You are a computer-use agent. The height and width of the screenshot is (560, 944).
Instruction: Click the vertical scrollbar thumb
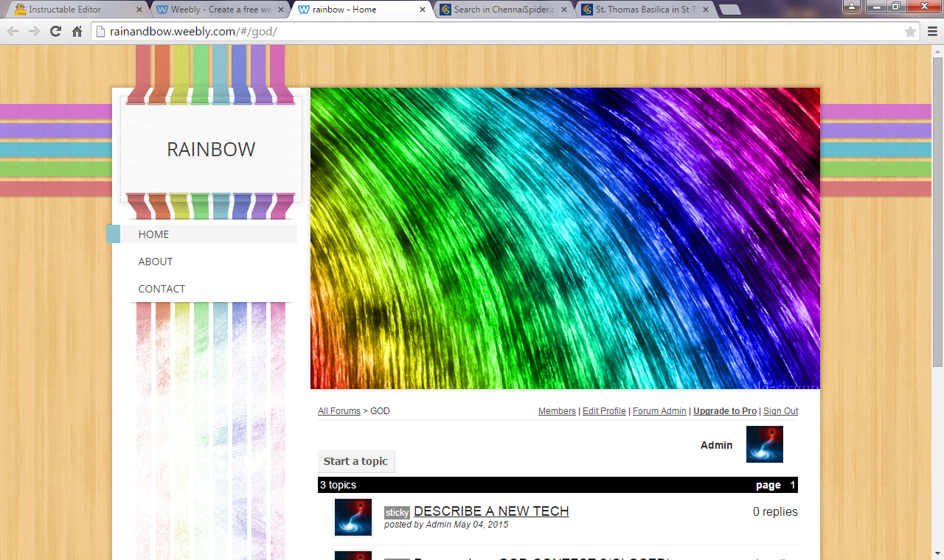click(937, 211)
